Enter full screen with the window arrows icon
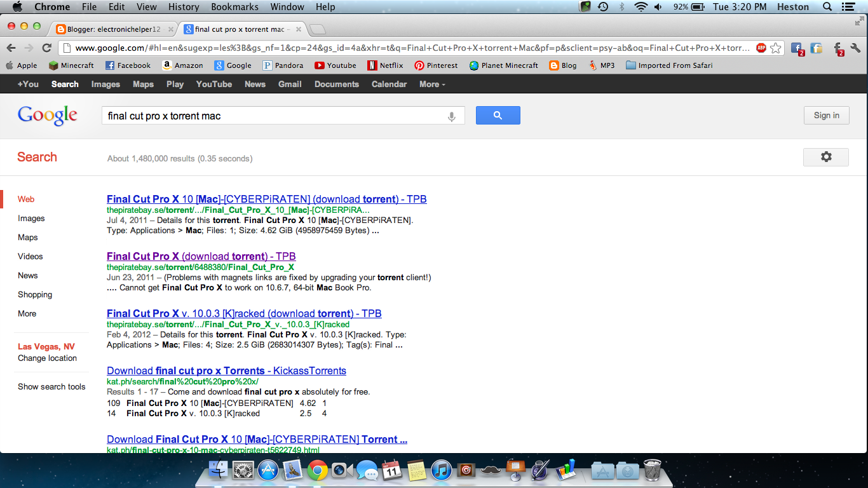868x488 pixels. pos(860,21)
